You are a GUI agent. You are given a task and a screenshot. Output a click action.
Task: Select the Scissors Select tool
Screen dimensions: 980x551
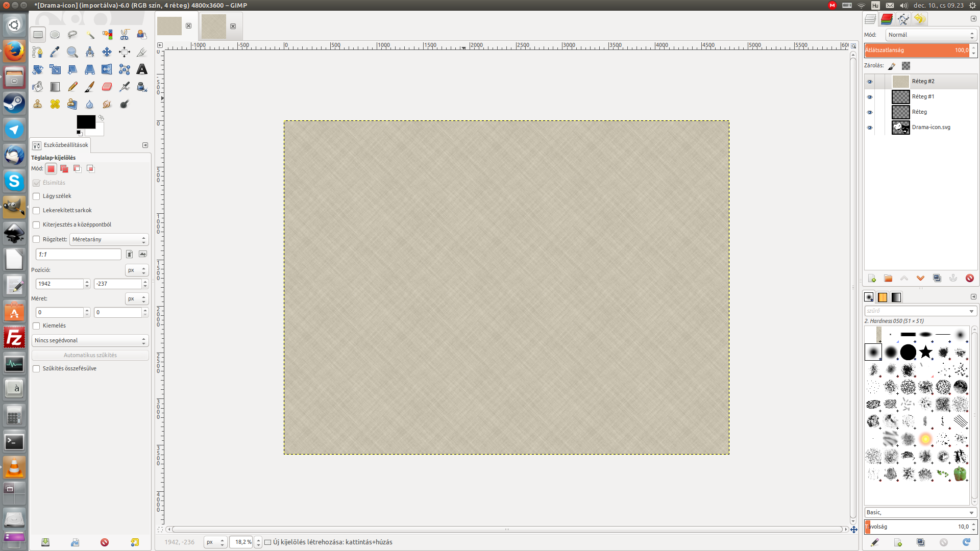[x=125, y=35]
